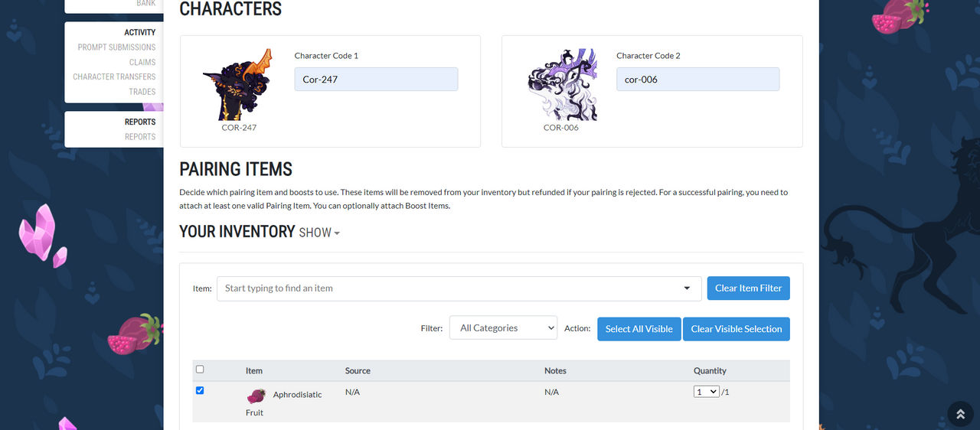Click the Select All Visible button
Screen dimensions: 980x430
tap(639, 329)
